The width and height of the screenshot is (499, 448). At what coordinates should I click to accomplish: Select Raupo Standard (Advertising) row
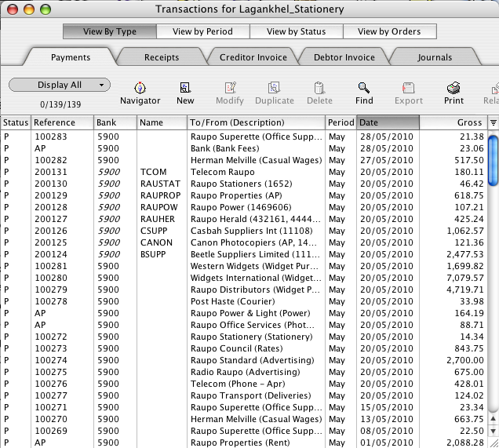pos(243,360)
